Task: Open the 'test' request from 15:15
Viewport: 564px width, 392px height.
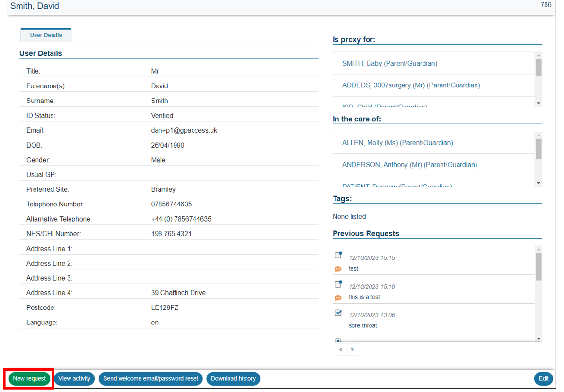Action: pos(353,269)
